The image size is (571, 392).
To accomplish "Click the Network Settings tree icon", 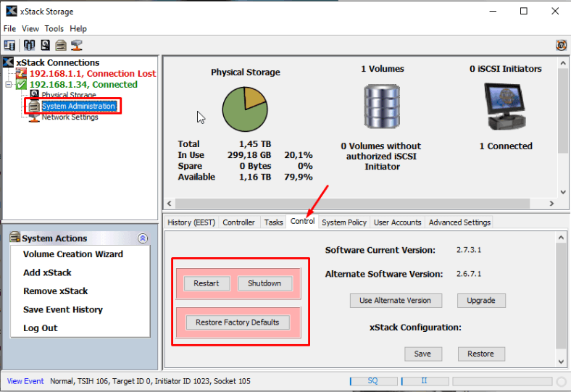I will (x=34, y=117).
